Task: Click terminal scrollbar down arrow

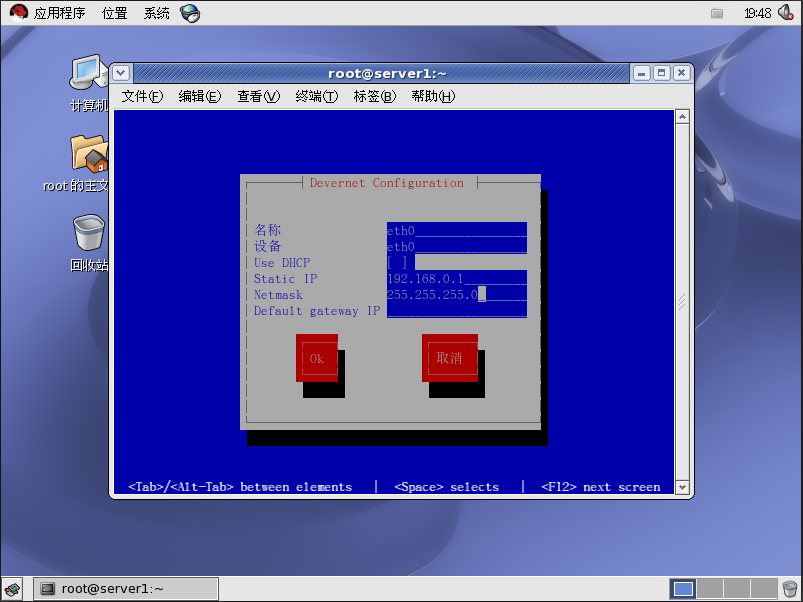Action: coord(682,487)
